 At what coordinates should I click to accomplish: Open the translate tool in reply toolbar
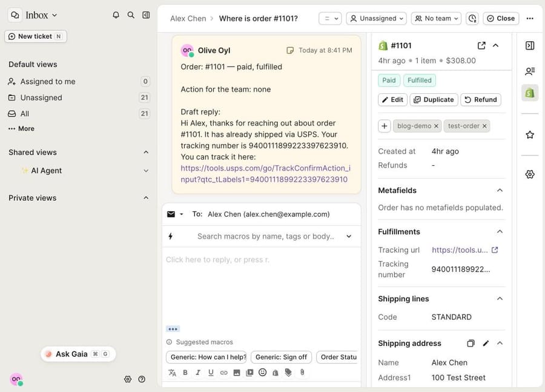click(x=172, y=373)
